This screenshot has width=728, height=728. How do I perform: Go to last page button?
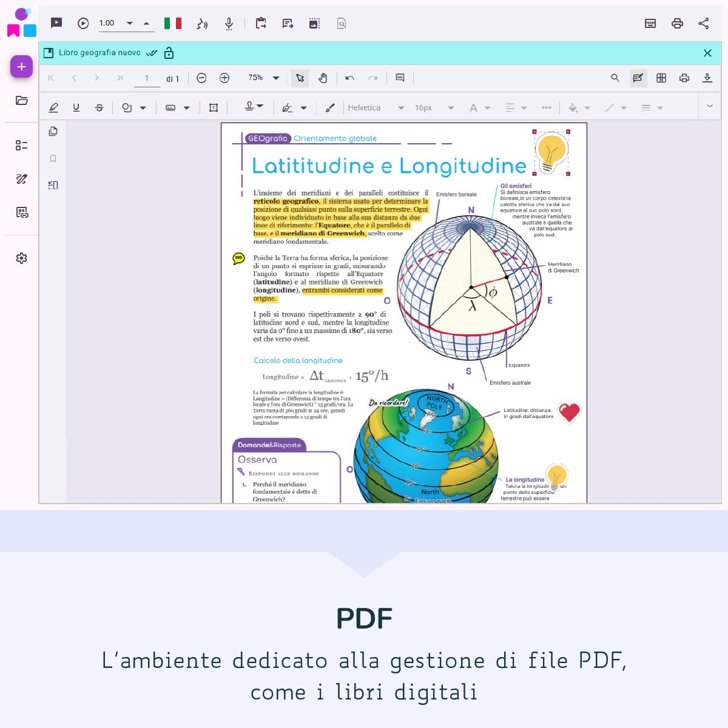120,78
